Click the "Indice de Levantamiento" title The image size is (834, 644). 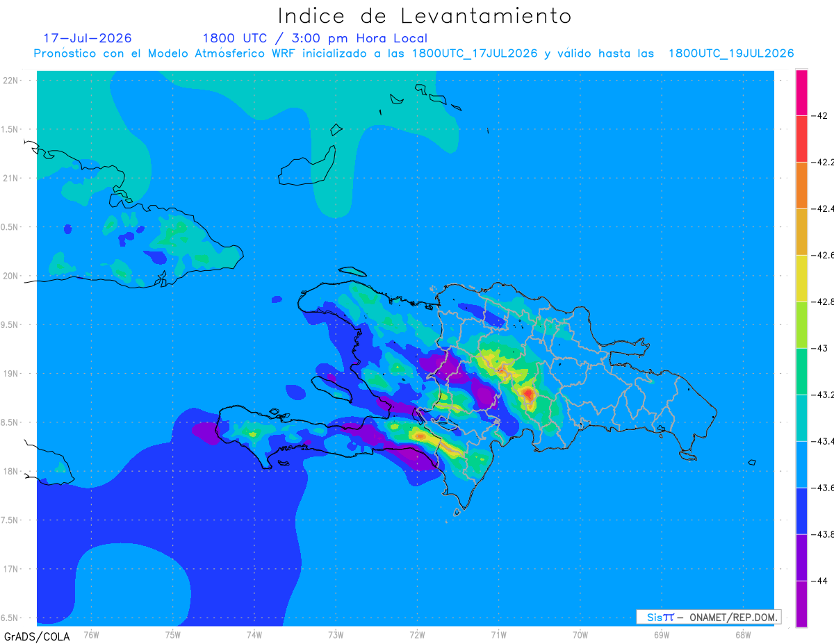[425, 16]
